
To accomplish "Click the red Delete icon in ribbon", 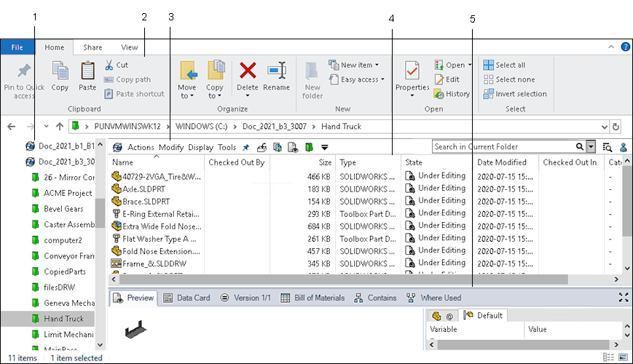I will 248,71.
